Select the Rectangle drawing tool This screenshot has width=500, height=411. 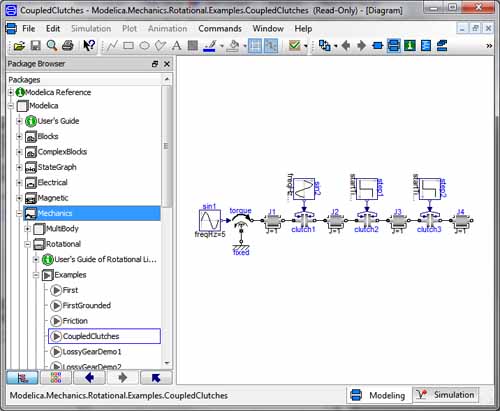(x=128, y=46)
